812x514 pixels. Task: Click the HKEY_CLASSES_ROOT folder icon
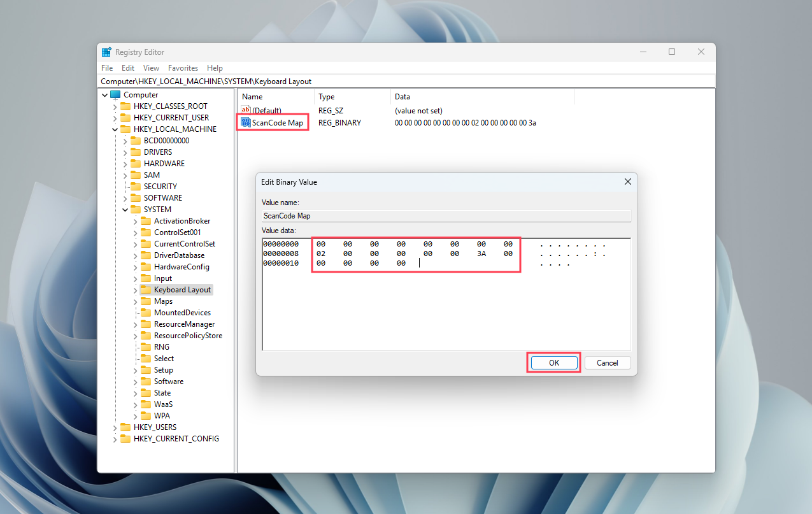click(x=125, y=106)
